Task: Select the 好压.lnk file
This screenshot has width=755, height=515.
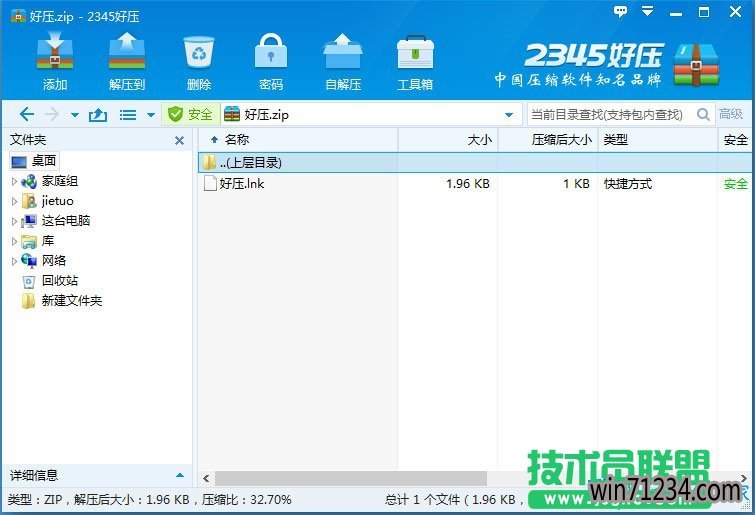Action: (x=234, y=184)
